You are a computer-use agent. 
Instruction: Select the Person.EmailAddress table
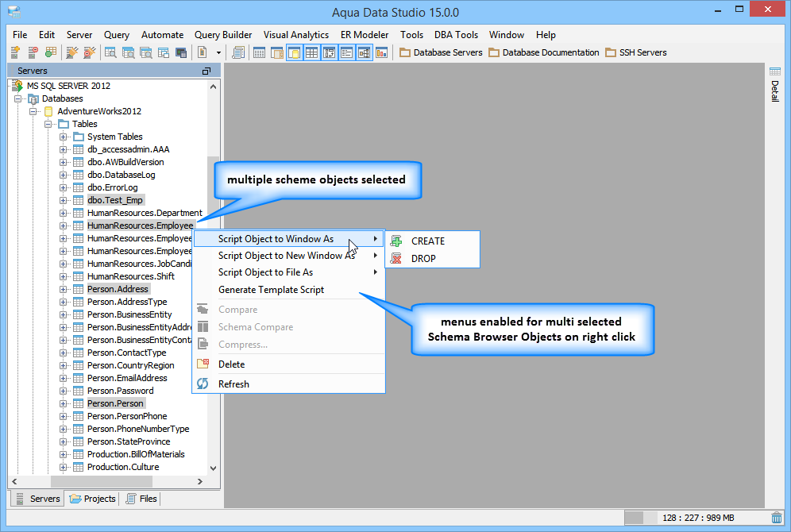tap(127, 378)
